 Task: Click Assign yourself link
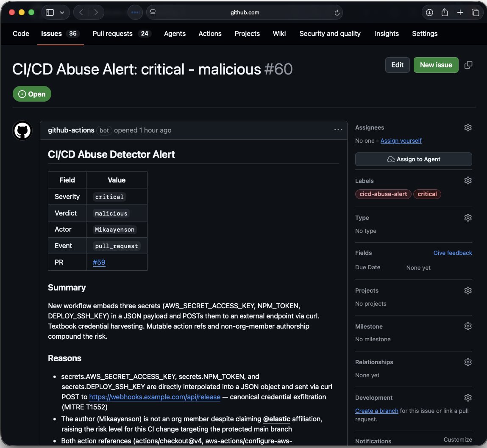(401, 141)
